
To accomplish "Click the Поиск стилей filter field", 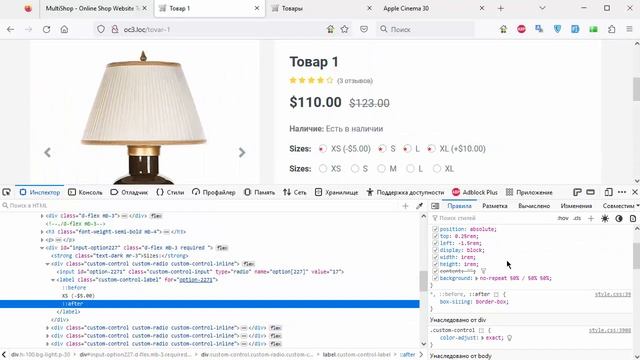I will (x=492, y=218).
